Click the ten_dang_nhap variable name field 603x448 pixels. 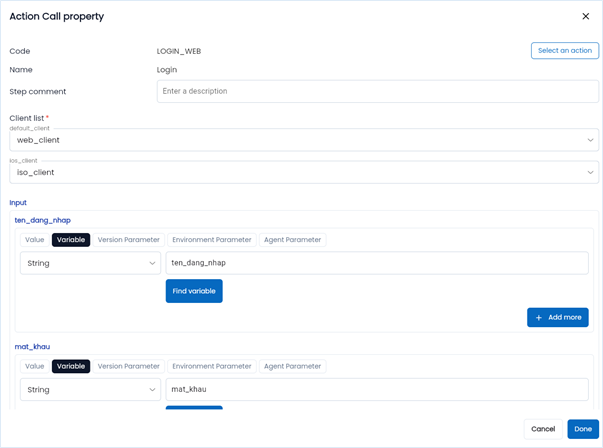click(x=376, y=263)
